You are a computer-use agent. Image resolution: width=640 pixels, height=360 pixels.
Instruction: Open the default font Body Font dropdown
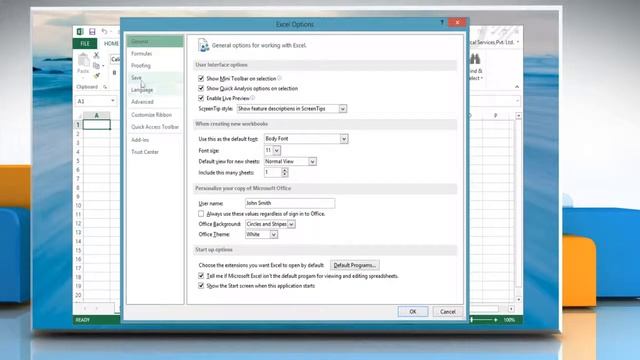pos(344,139)
